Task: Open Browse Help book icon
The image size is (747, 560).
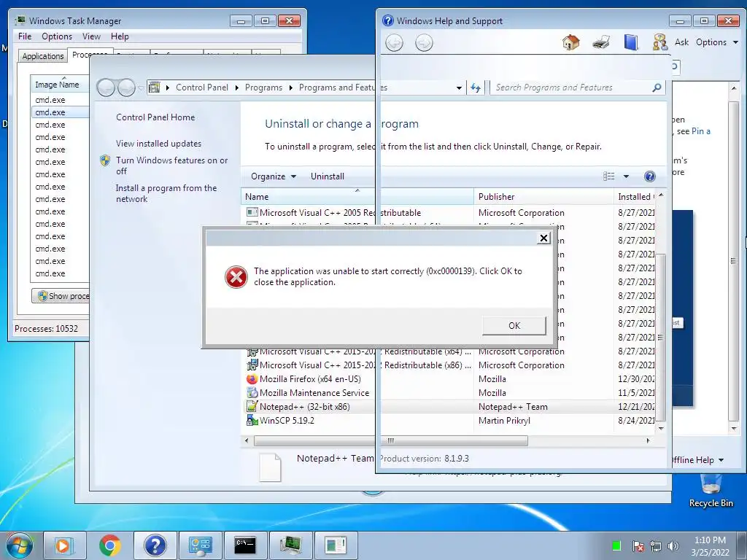Action: (x=631, y=42)
